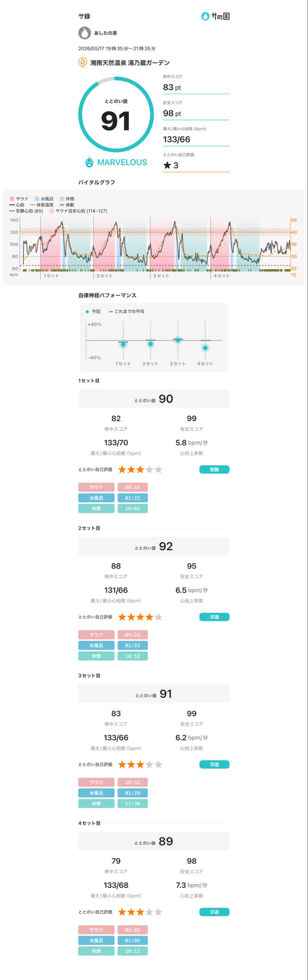The width and height of the screenshot is (308, 980).
Task: Click the 91 ととのい値 circular gauge
Action: click(116, 114)
